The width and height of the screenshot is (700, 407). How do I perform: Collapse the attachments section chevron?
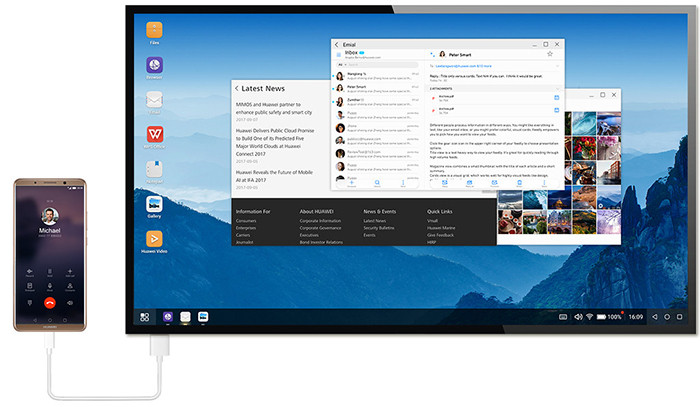coord(556,88)
